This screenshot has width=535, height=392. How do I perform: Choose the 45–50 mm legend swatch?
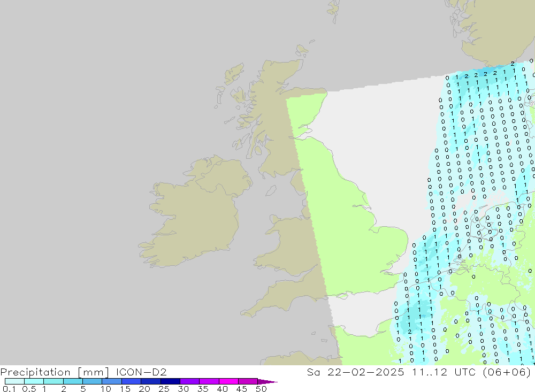point(248,381)
